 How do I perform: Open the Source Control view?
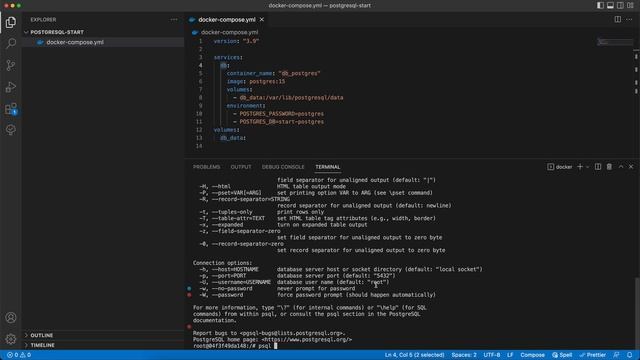click(11, 65)
